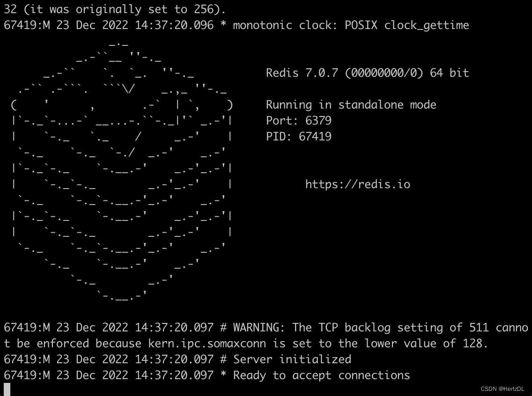
Task: Click the 'PID: 67419' text
Action: click(x=299, y=136)
